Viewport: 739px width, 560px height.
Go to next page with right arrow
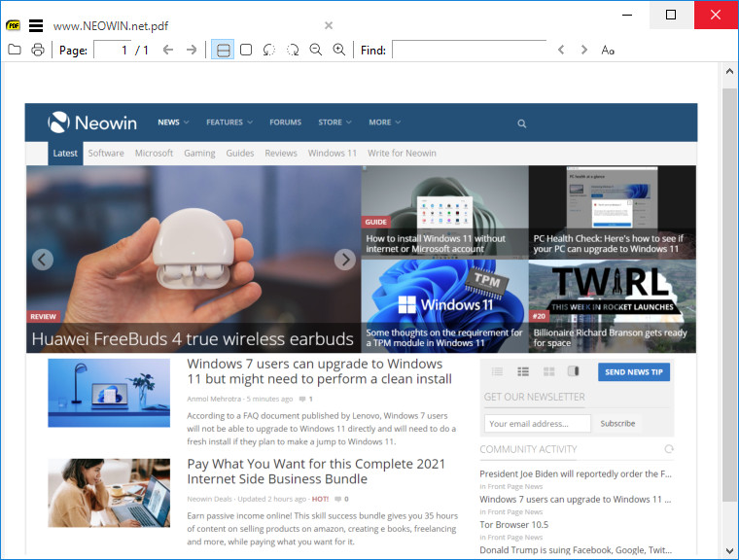tap(192, 50)
